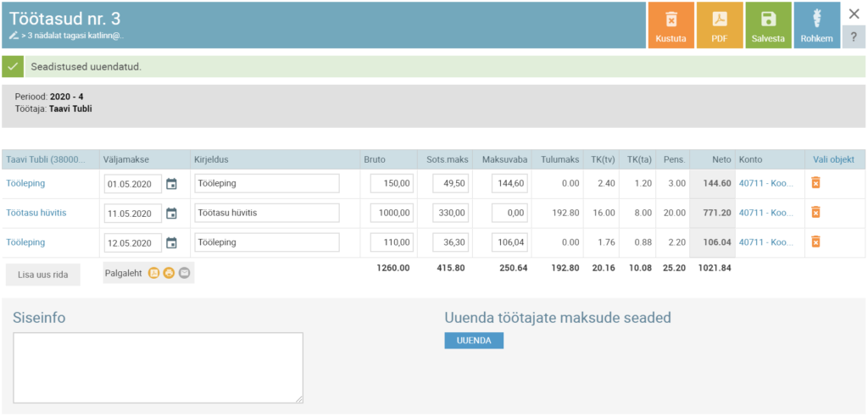
Task: Download Palgaleht payslip as PDF
Action: [154, 273]
